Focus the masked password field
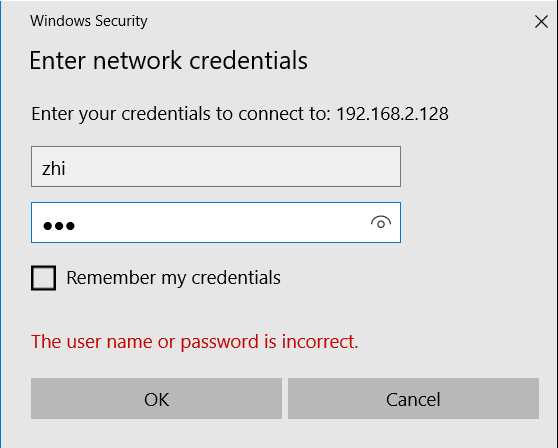The image size is (558, 448). tap(216, 223)
